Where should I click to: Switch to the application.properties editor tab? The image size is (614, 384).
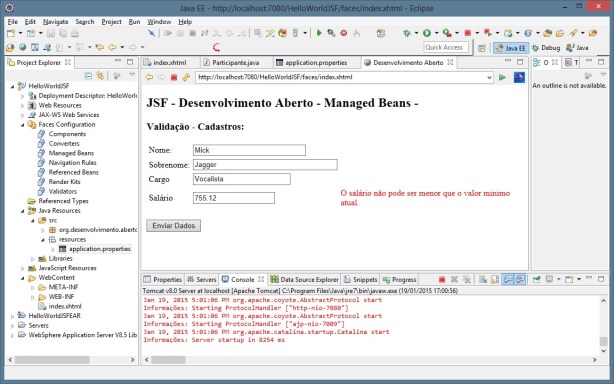coord(311,62)
